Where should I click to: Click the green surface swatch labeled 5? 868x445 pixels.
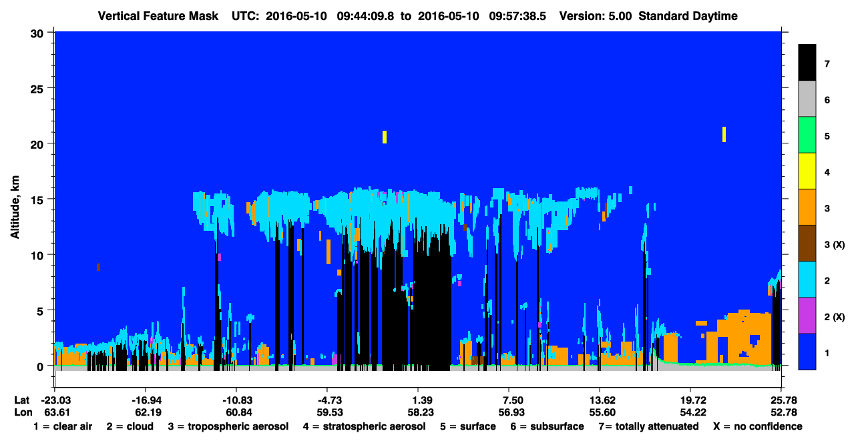point(807,135)
